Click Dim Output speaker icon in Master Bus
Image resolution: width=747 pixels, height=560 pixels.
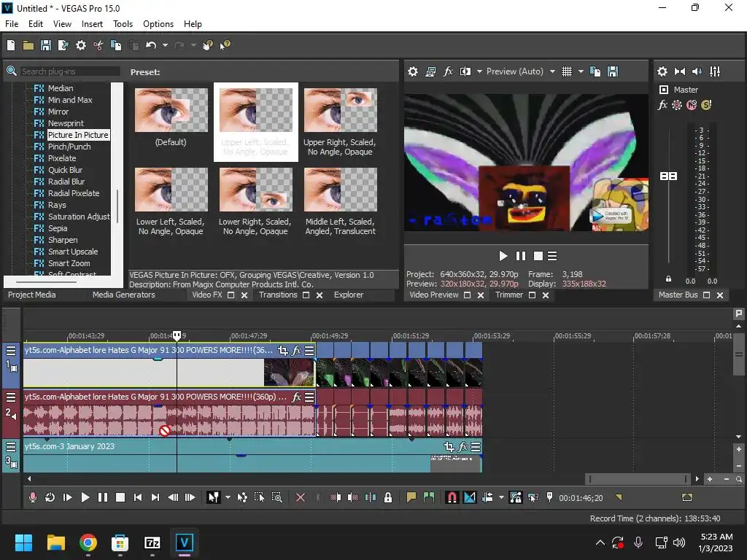tap(697, 71)
